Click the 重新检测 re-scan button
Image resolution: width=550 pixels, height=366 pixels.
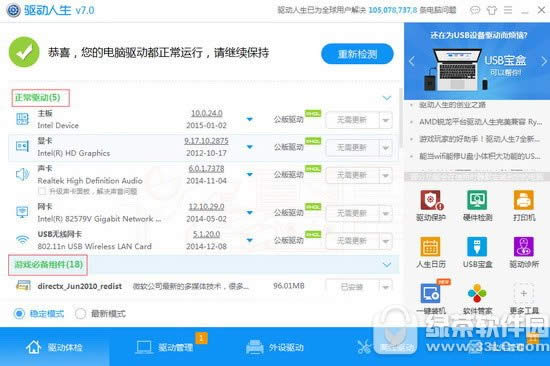pyautogui.click(x=357, y=54)
